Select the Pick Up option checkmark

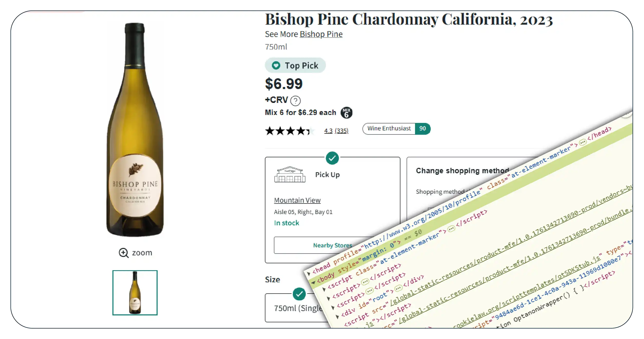point(332,158)
